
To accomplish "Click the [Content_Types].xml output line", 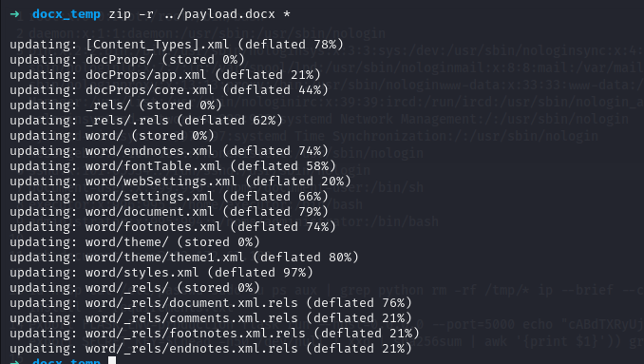I will click(177, 45).
